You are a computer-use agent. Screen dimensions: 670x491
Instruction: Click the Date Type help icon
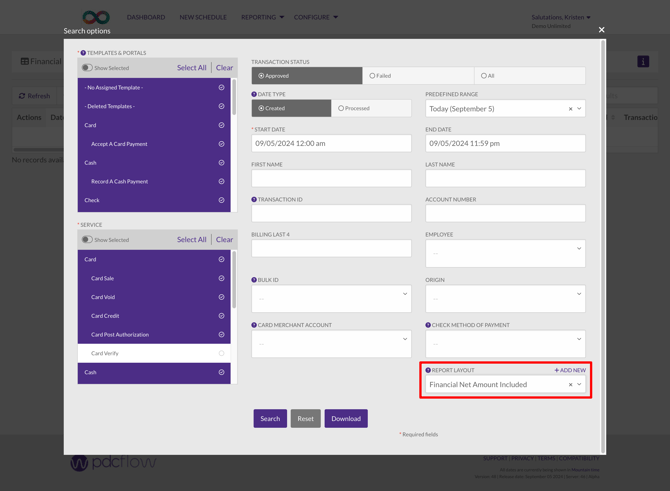[254, 94]
